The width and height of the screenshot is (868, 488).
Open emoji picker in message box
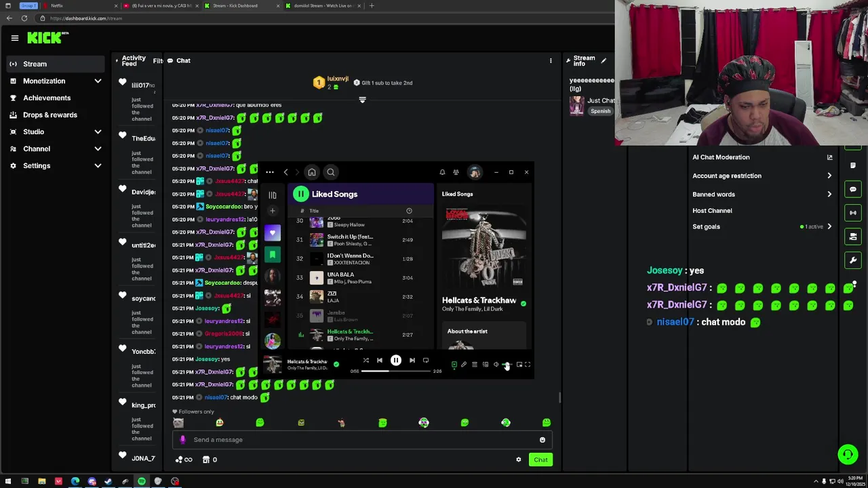(x=542, y=440)
